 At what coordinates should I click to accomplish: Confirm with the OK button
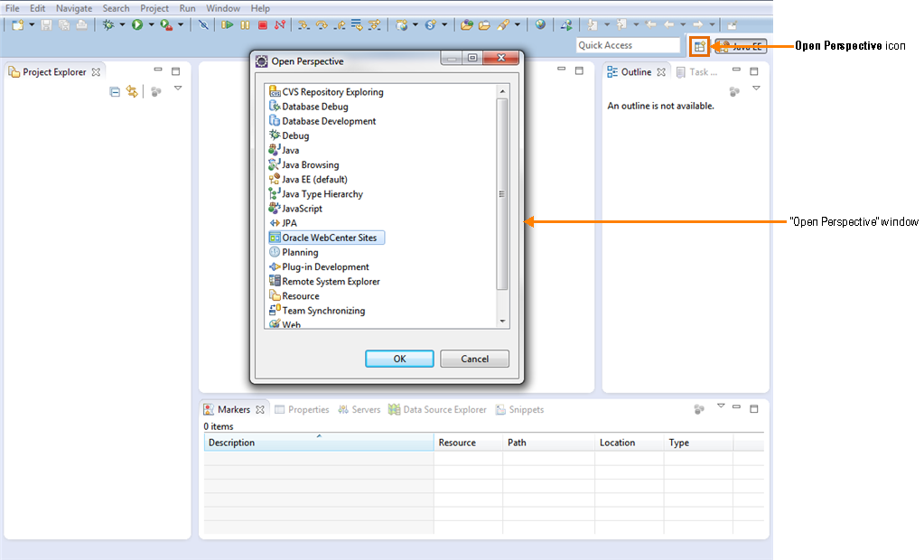399,359
